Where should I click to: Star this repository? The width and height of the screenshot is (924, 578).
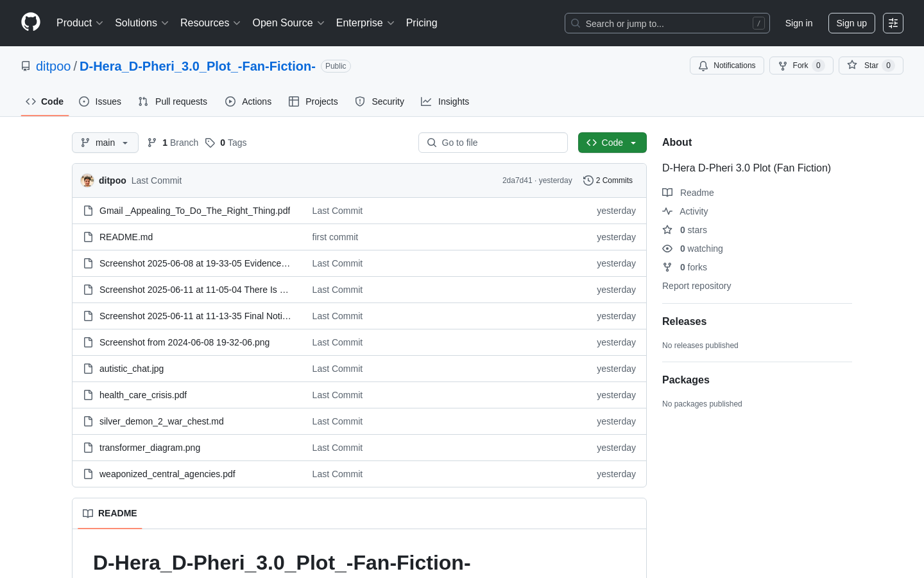(x=870, y=66)
